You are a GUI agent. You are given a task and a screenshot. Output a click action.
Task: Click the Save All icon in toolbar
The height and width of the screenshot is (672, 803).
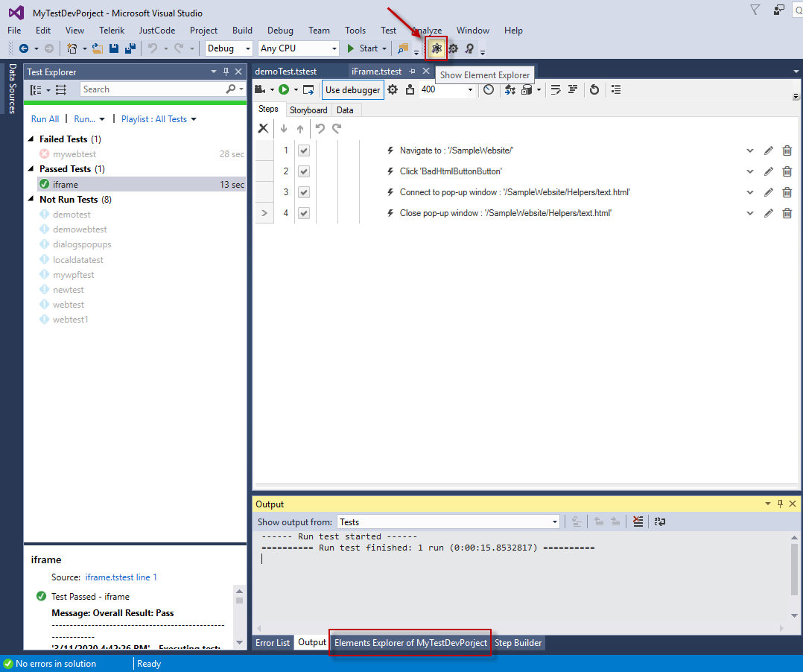pyautogui.click(x=130, y=48)
